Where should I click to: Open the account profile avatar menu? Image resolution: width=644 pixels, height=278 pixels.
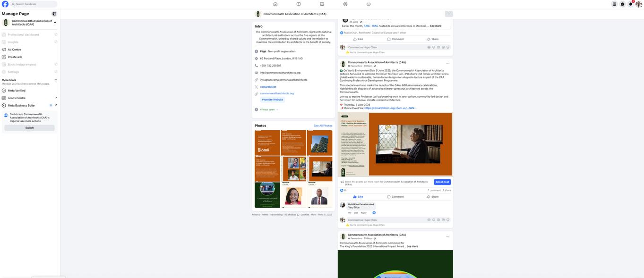click(639, 4)
